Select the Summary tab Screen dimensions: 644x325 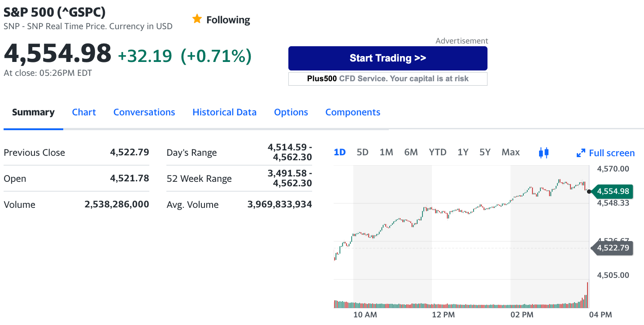(33, 112)
